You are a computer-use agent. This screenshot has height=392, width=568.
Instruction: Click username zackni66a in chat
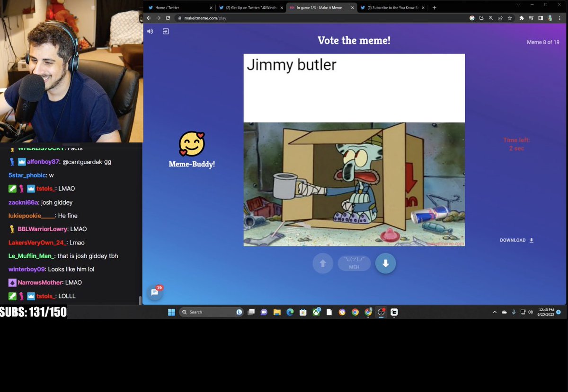(24, 202)
